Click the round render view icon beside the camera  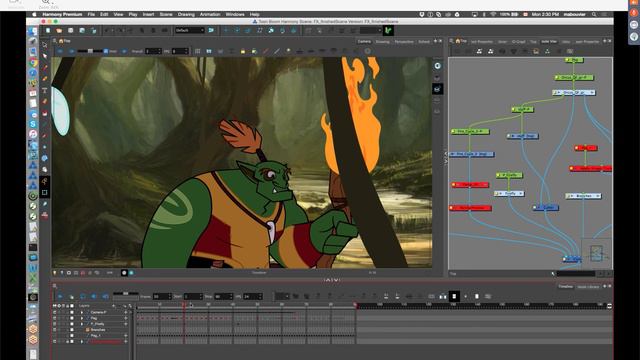tap(438, 66)
